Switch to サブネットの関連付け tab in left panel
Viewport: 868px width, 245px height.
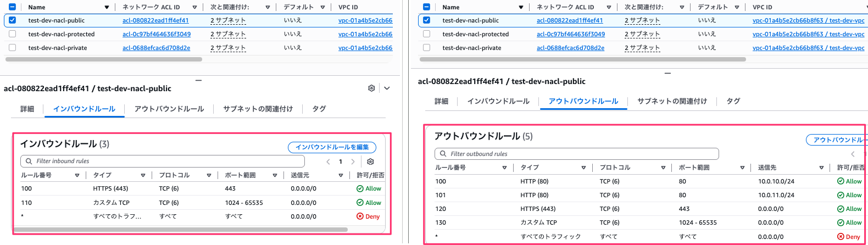258,109
